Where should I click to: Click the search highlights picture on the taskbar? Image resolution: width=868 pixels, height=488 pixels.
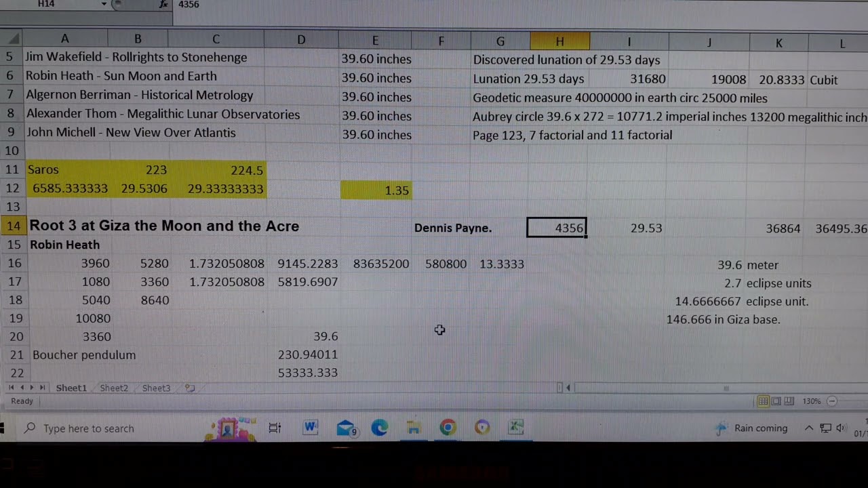coord(231,428)
